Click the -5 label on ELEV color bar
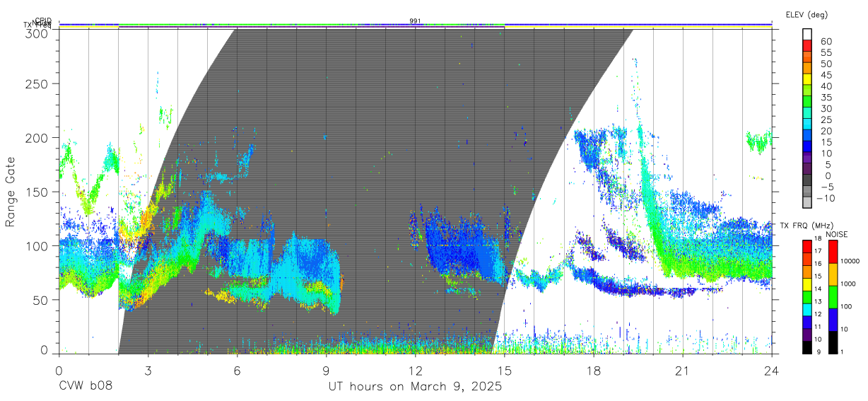 tap(826, 187)
